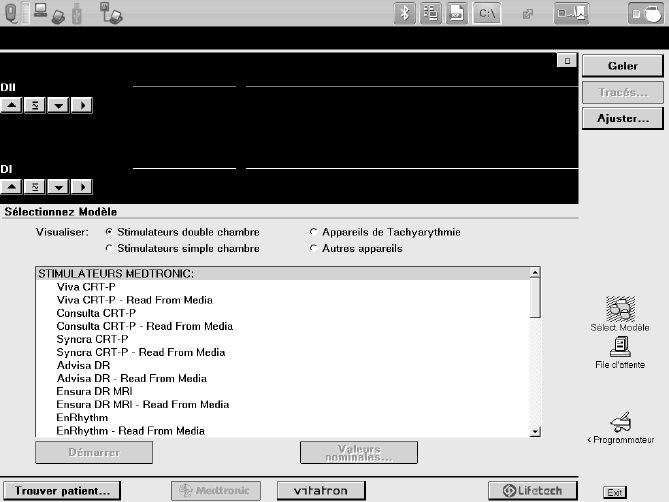Click the model list scrollbar thumb
Screen dimensions: 669x502
pos(535,298)
